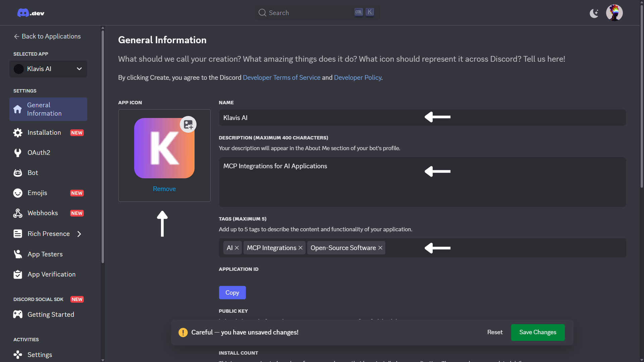Open the user avatar profile menu
This screenshot has height=362, width=644.
(x=614, y=13)
